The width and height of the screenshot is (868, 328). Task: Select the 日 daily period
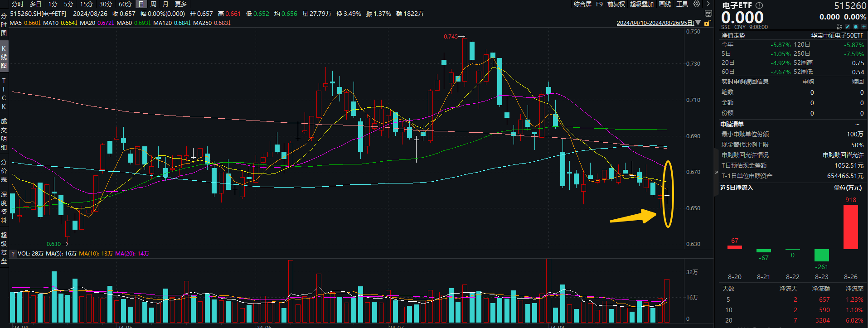141,4
